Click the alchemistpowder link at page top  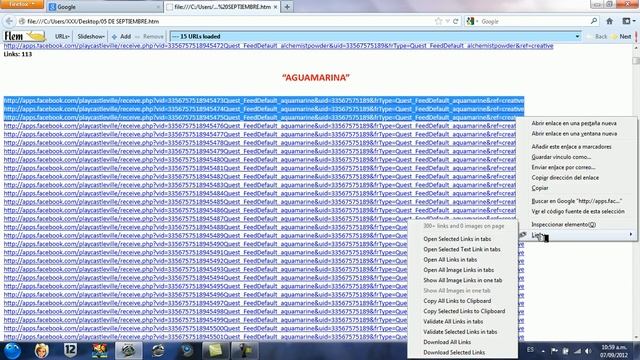click(x=278, y=46)
